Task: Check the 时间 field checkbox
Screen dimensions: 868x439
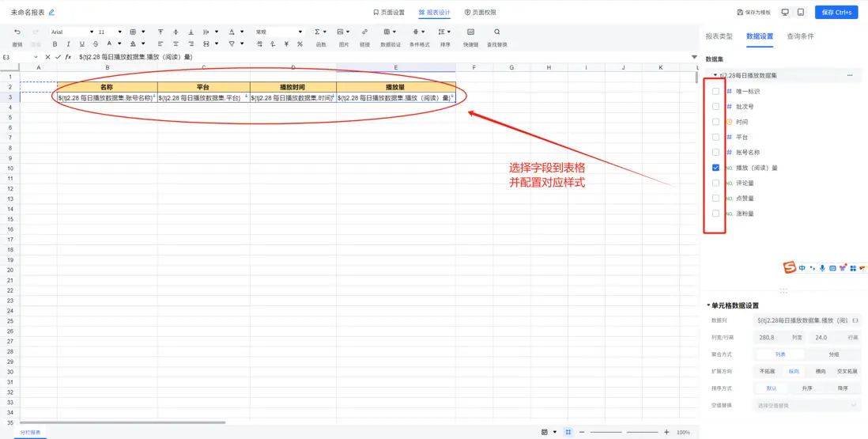Action: pos(715,122)
